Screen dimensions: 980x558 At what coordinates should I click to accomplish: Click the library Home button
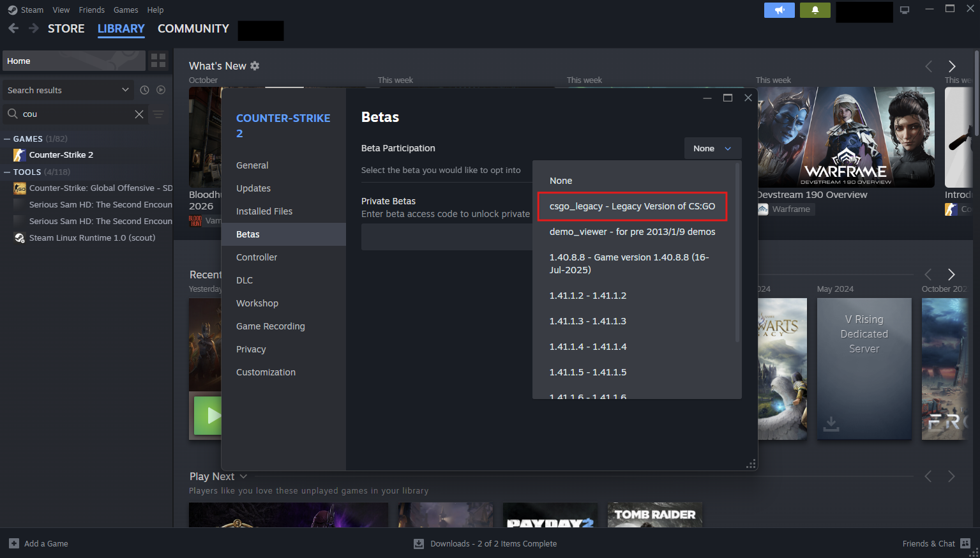pos(74,61)
